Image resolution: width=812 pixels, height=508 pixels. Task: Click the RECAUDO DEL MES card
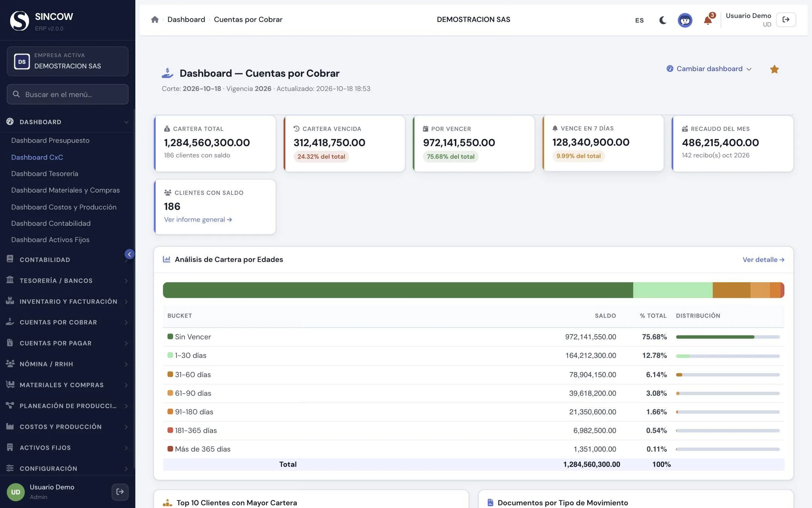733,144
